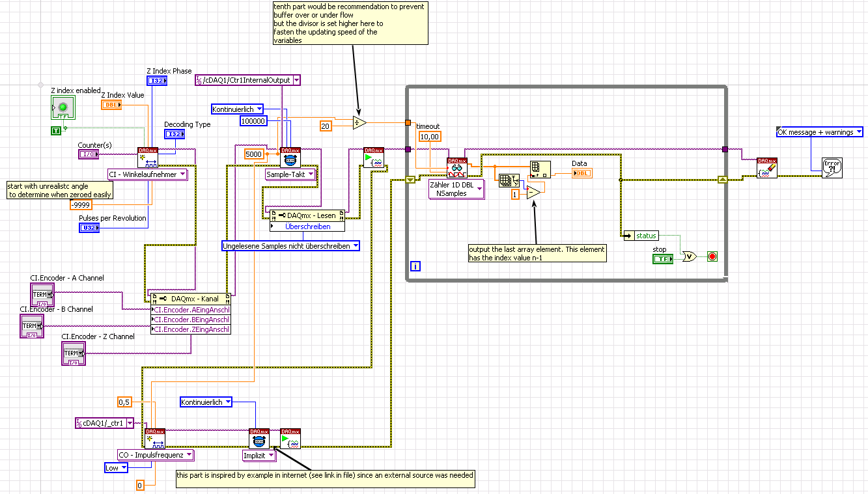Click the CI.Encoder - A Channel terminal

tap(43, 295)
